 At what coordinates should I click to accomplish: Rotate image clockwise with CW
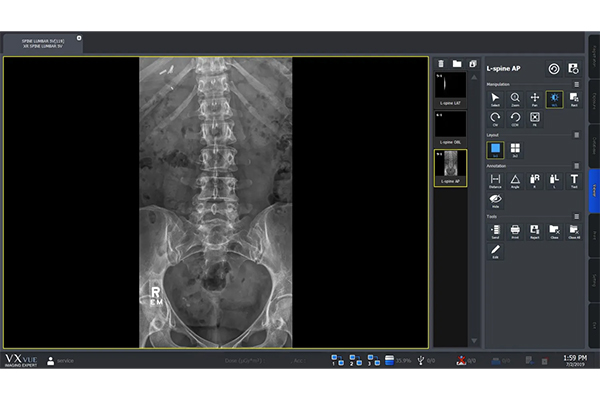495,119
